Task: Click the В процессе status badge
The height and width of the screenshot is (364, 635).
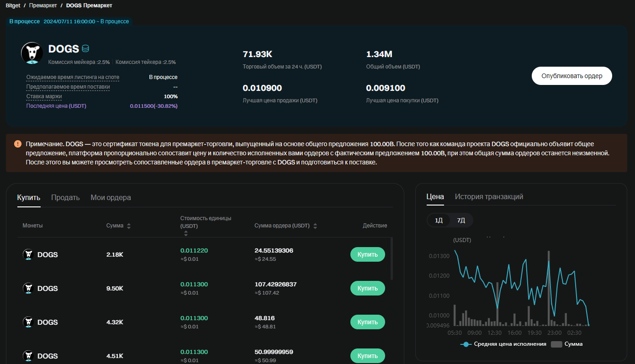Action: (25, 21)
